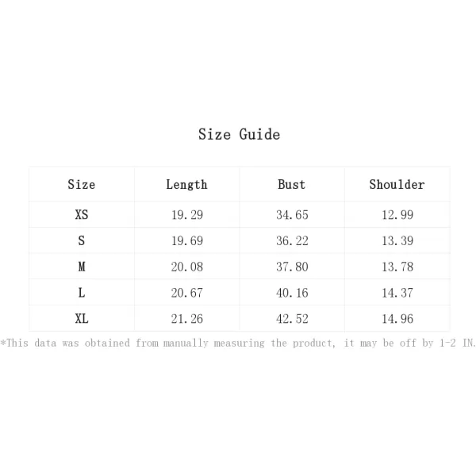Click the Bust column header

pos(291,184)
